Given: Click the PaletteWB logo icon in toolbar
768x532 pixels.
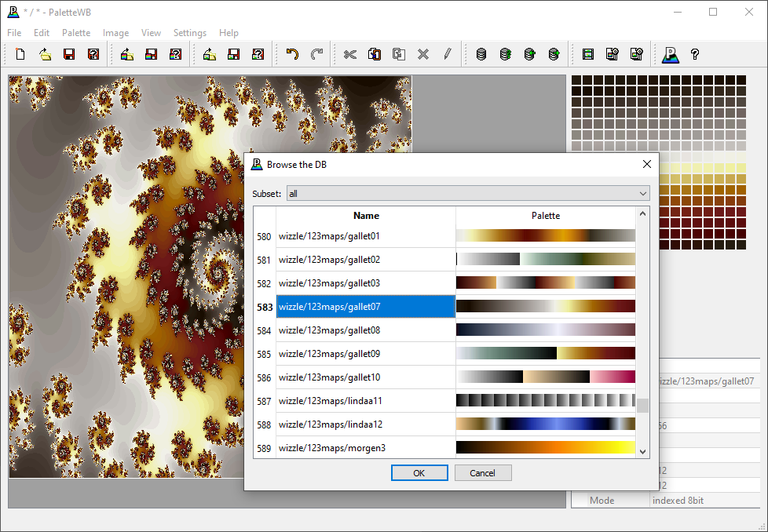Looking at the screenshot, I should point(670,54).
